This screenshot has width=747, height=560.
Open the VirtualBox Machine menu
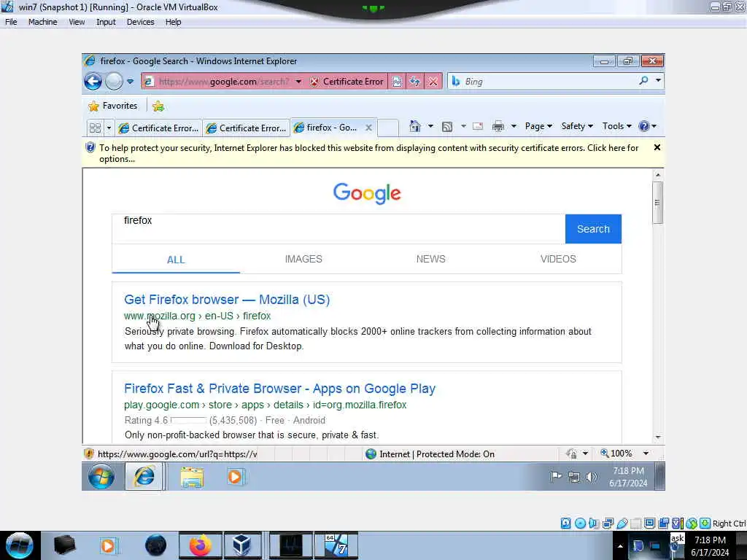click(x=43, y=22)
